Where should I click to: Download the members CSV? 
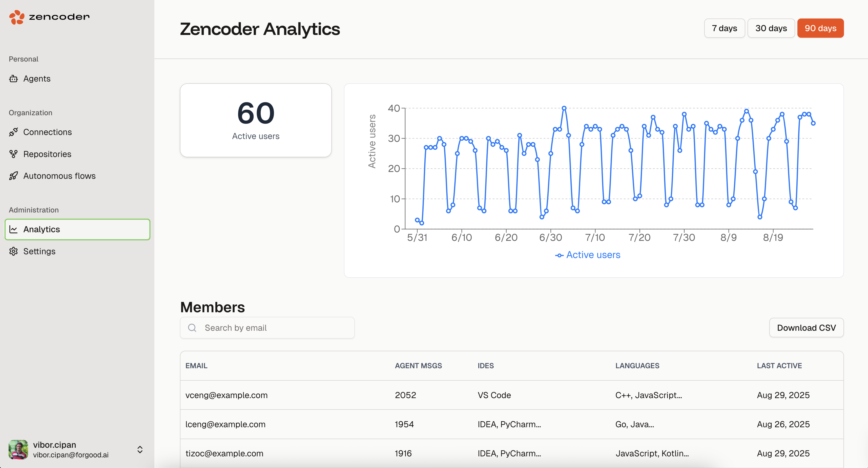tap(806, 328)
